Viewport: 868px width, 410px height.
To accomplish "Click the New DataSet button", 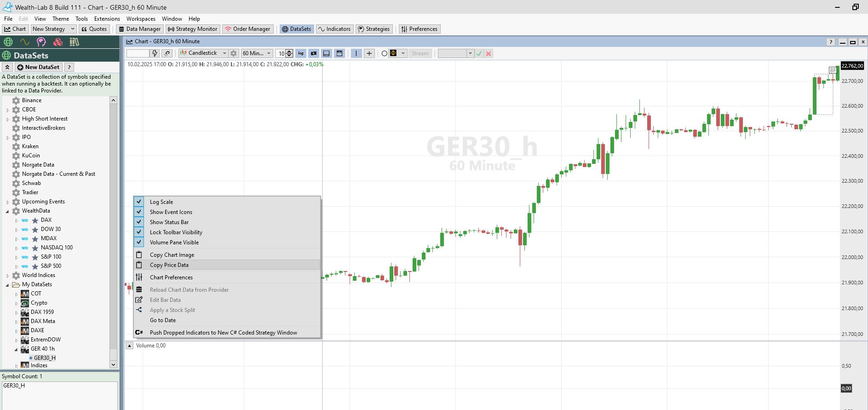I will point(38,67).
